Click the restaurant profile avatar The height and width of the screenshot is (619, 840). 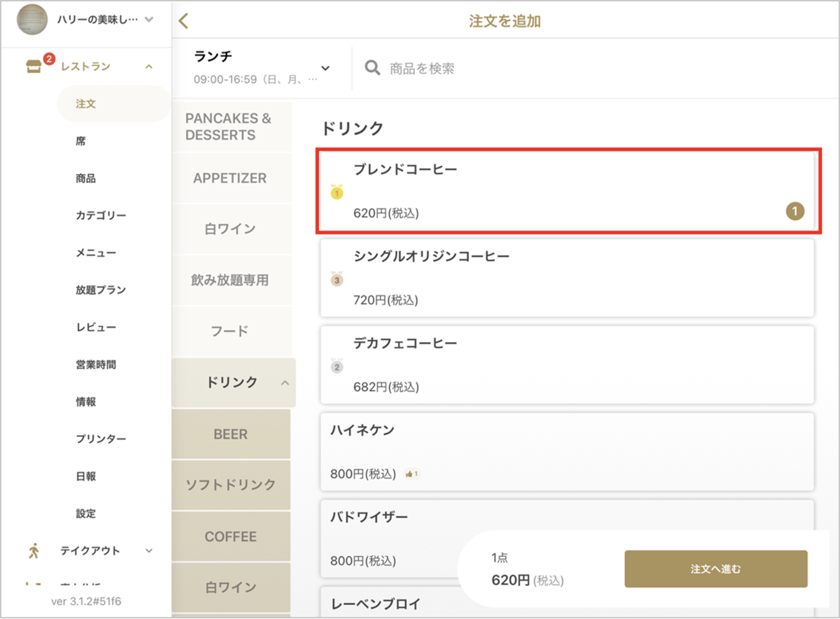coord(32,19)
